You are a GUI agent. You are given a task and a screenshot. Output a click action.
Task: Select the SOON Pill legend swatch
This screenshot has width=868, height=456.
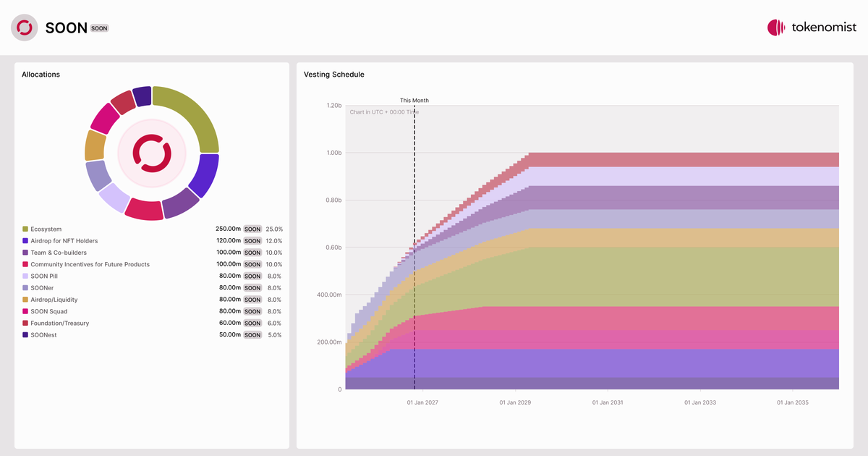coord(25,276)
